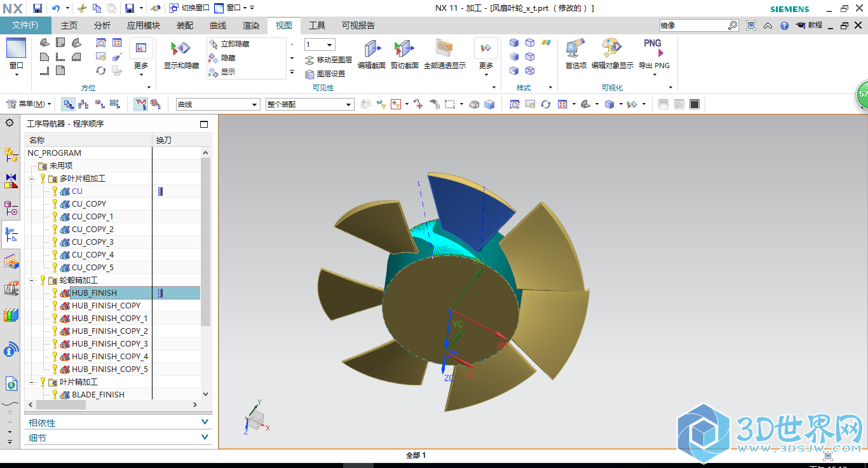Click the Copy icon in the quick access toolbar
This screenshot has height=468, width=868.
pos(97,8)
